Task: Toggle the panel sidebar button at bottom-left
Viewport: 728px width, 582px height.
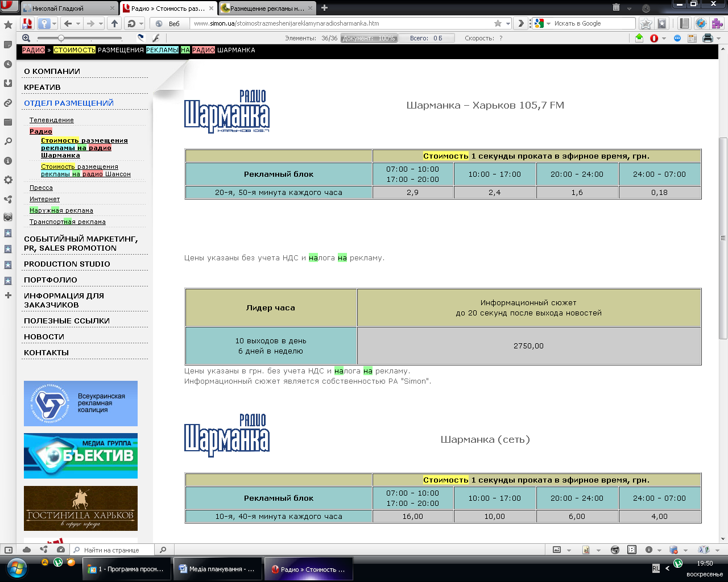Action: point(8,550)
